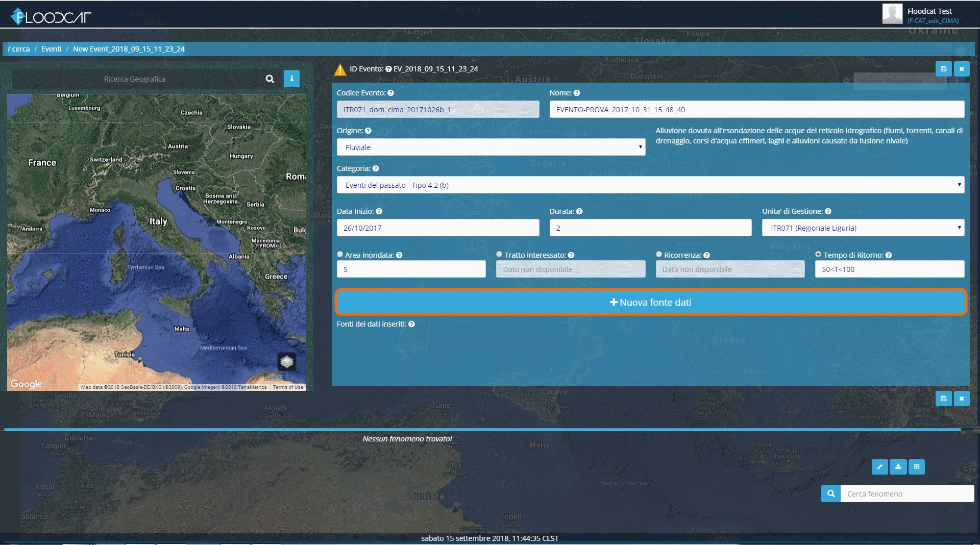Select the Tratto interessato radio button

(x=499, y=254)
